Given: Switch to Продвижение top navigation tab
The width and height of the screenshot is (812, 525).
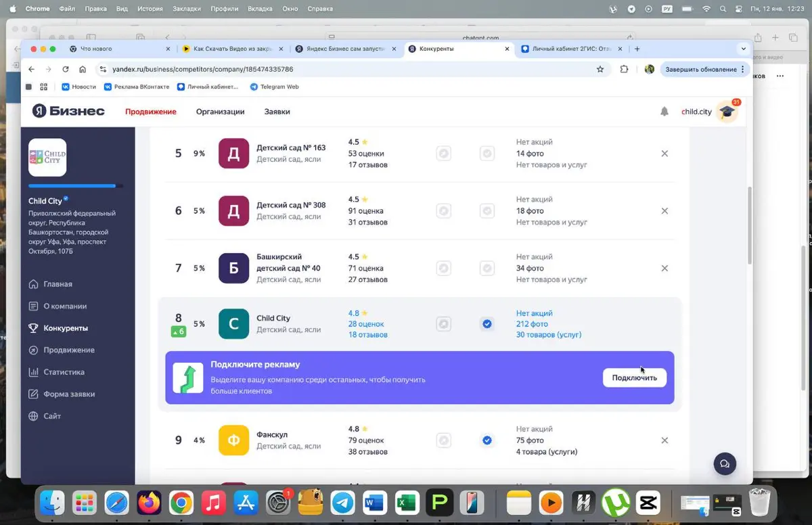Looking at the screenshot, I should pos(150,112).
